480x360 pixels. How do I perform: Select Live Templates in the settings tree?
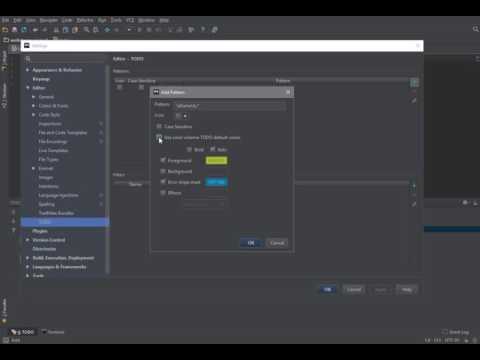click(x=53, y=151)
